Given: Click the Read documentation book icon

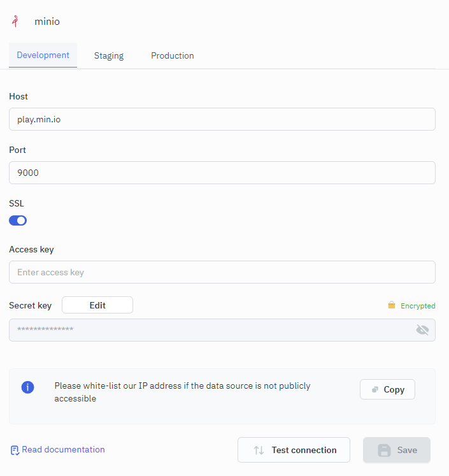Looking at the screenshot, I should click(x=15, y=450).
